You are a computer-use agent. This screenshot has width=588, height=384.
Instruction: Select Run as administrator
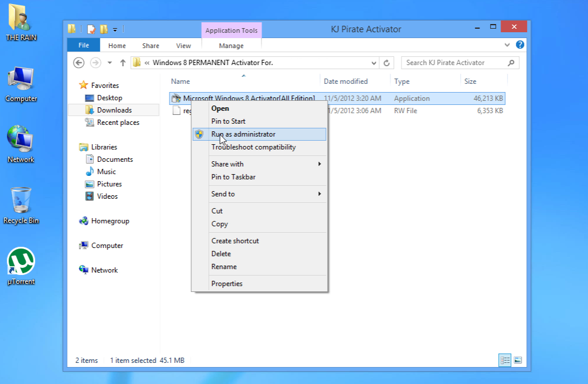point(260,134)
